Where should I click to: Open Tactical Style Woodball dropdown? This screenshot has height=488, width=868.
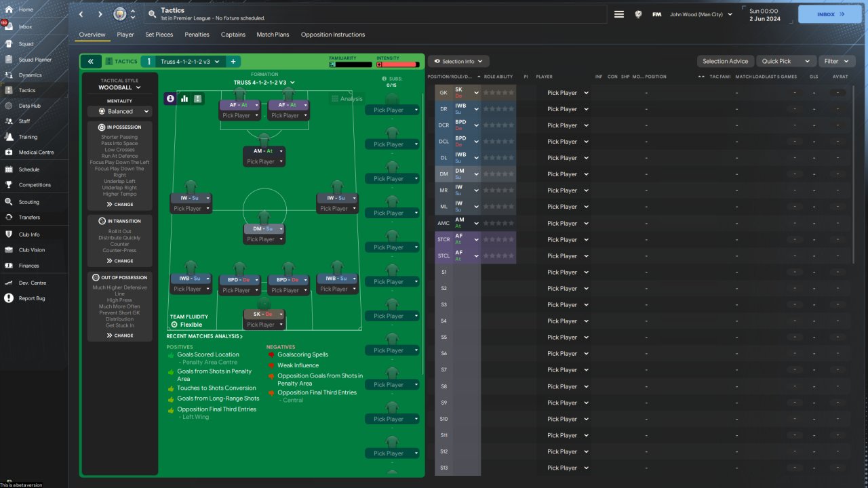pos(119,87)
